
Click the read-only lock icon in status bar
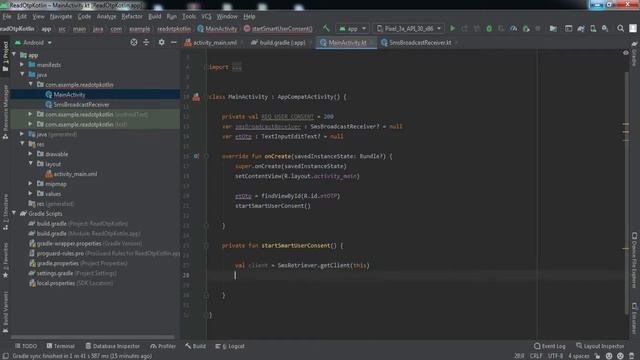pos(597,356)
